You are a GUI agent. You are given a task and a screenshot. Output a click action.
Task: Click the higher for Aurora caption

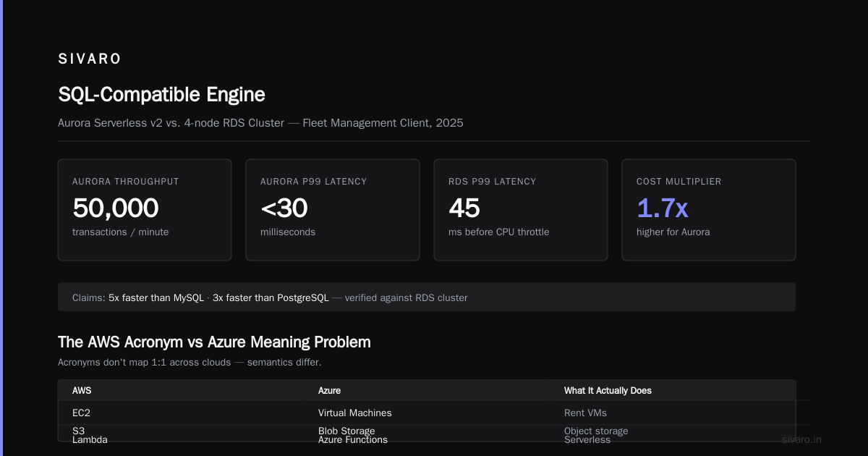tap(673, 232)
